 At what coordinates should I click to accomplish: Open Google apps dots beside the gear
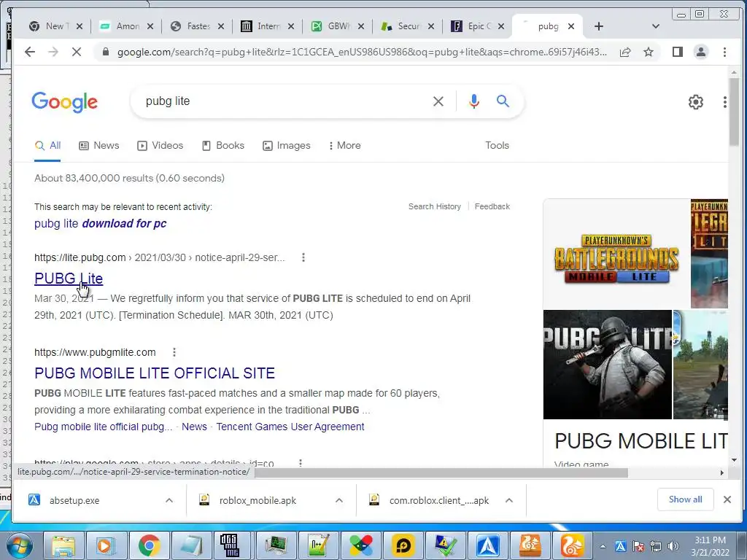724,102
